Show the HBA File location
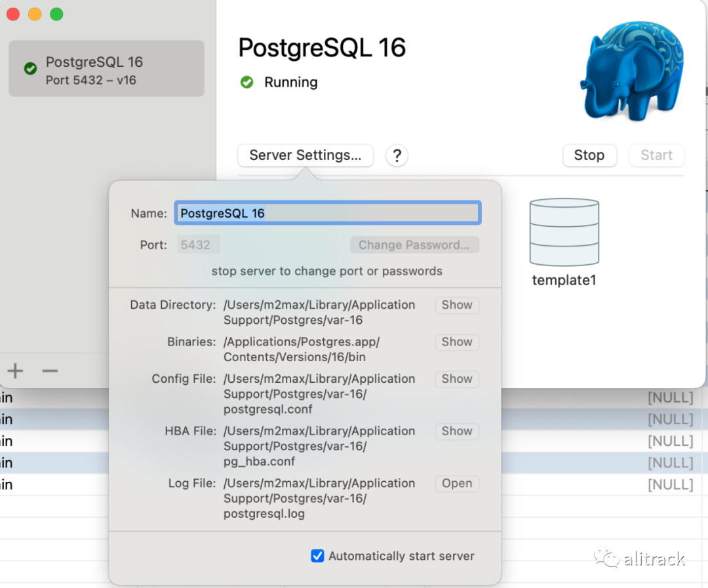 point(457,431)
